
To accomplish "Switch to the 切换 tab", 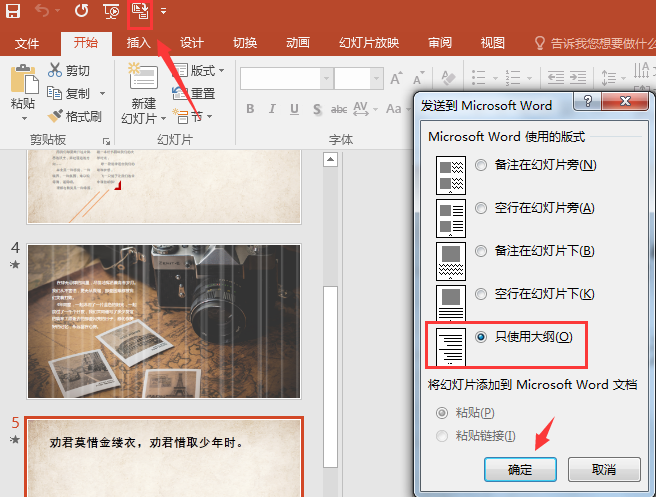I will click(245, 43).
